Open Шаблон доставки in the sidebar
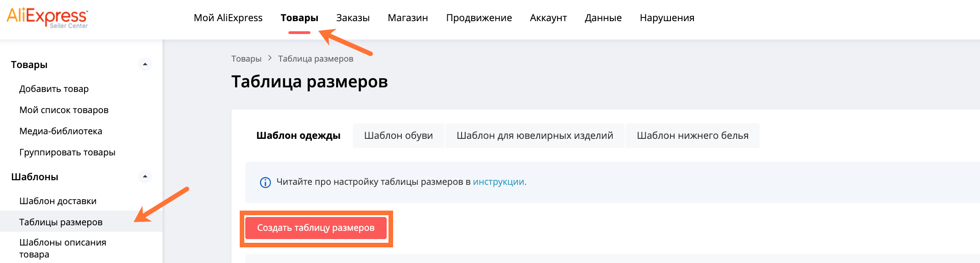The width and height of the screenshot is (980, 263). (x=58, y=201)
